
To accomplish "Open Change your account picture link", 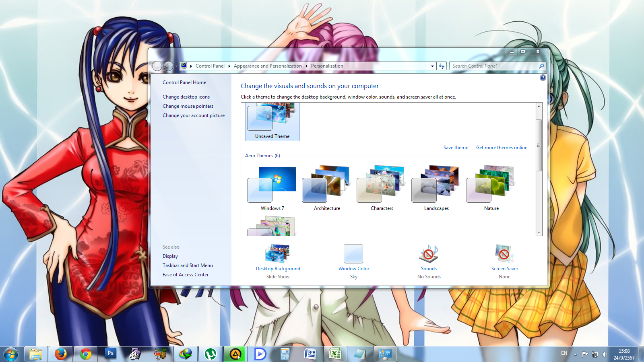I will 194,115.
